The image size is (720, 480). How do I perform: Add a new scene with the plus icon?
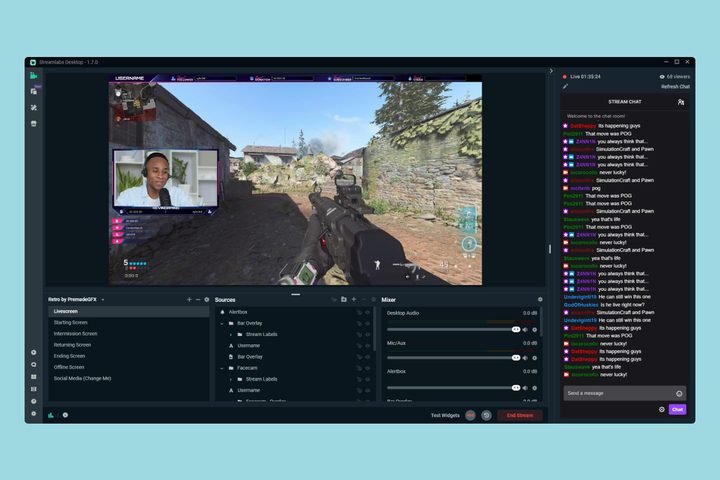coord(189,299)
